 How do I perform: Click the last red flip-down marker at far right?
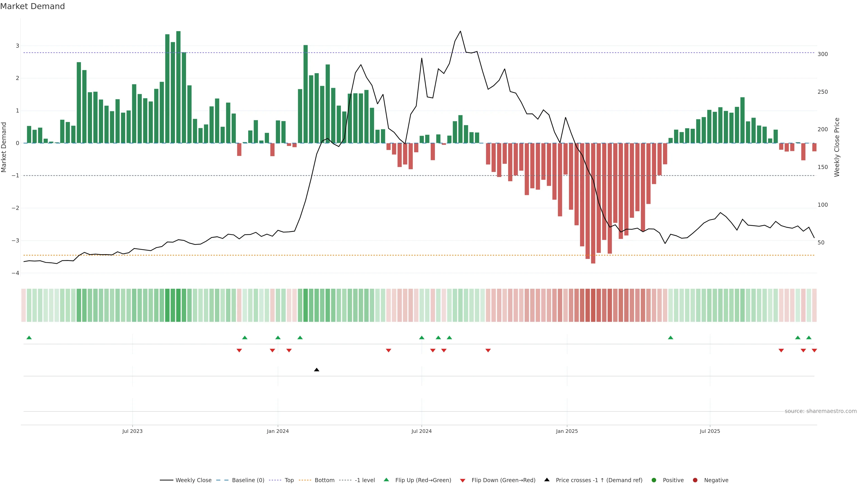(814, 351)
